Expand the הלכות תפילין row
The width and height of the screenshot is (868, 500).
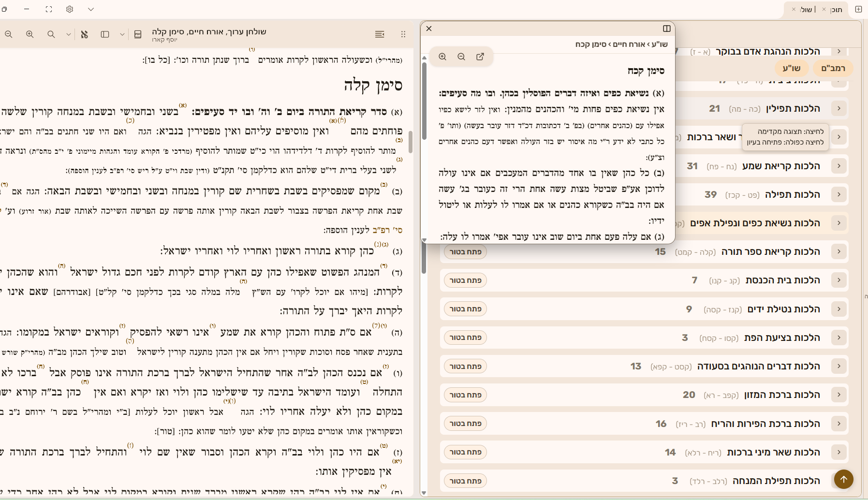(x=839, y=108)
